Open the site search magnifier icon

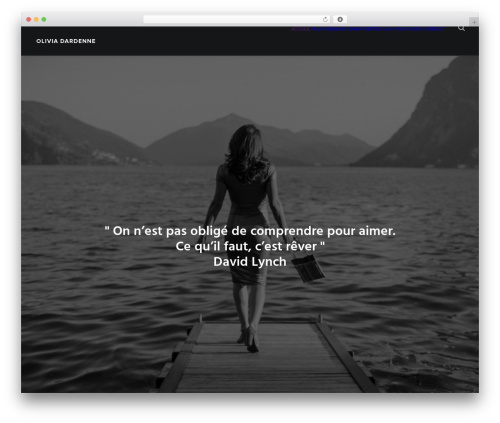coord(461,28)
